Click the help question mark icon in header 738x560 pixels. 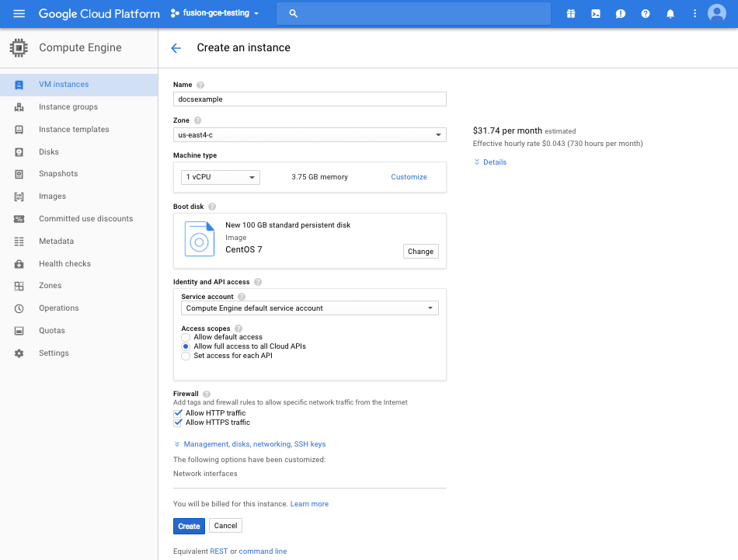pyautogui.click(x=645, y=14)
